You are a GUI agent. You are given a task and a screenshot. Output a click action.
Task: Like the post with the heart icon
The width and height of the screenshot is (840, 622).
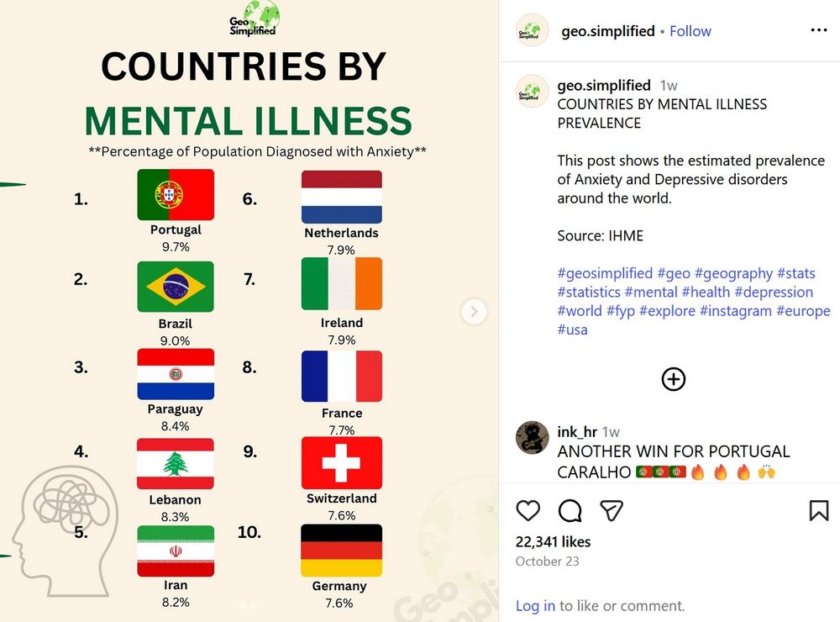point(528,510)
